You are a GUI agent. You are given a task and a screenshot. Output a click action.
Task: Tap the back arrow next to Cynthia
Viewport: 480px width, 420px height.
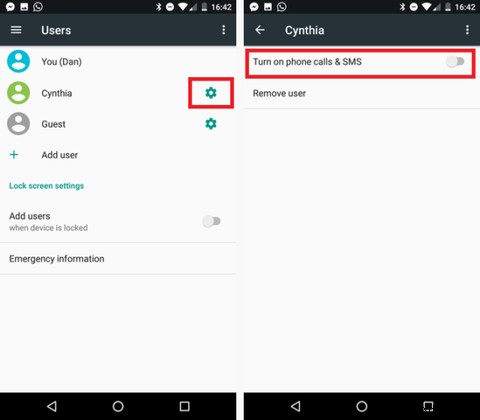260,30
